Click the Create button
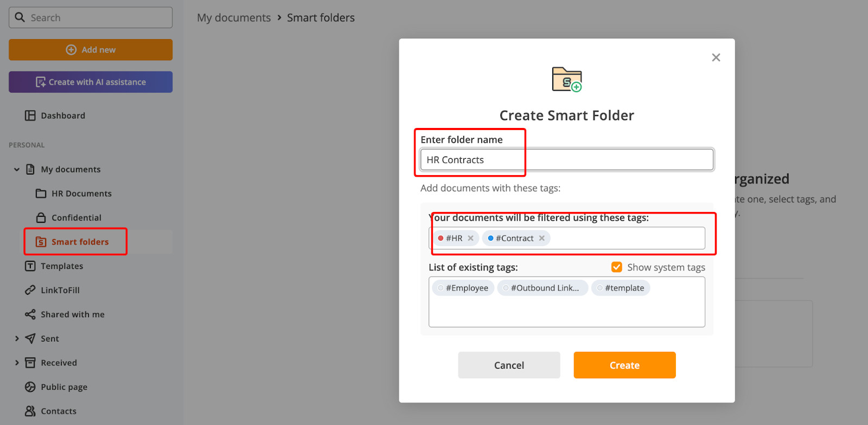Screen dimensions: 868x425 624,365
